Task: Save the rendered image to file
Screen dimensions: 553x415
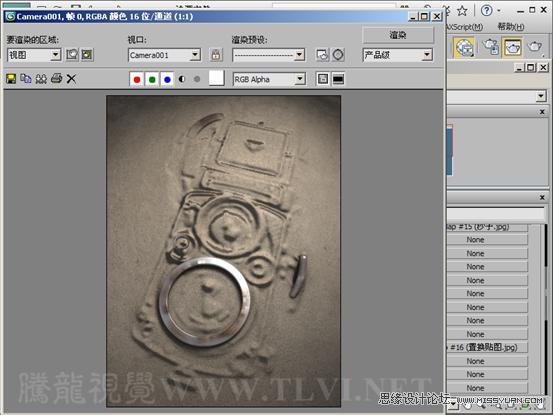Action: click(11, 79)
